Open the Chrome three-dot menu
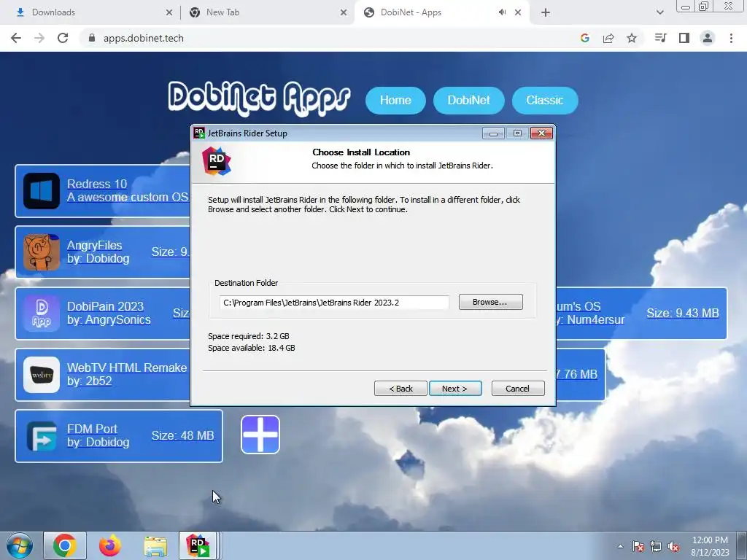This screenshot has height=560, width=747. click(x=731, y=38)
